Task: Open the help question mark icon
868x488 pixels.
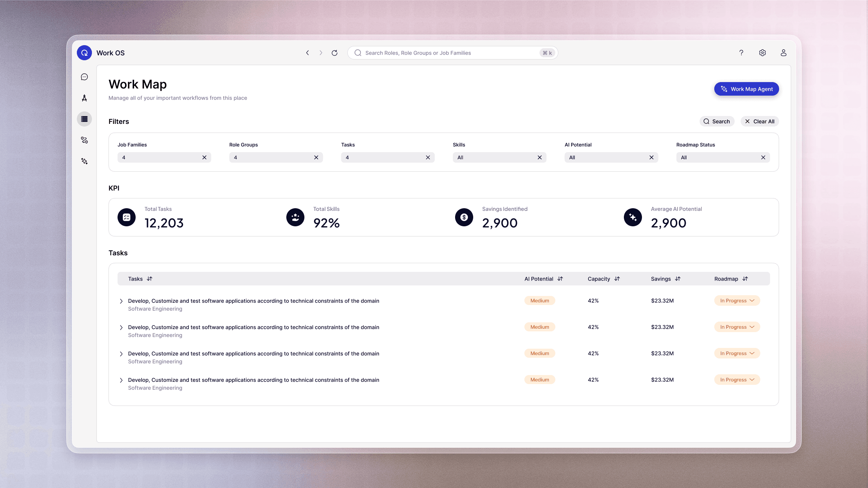Action: click(741, 53)
